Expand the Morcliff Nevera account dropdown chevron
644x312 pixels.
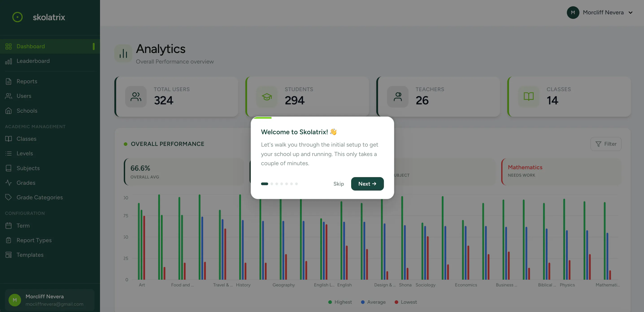tap(631, 13)
